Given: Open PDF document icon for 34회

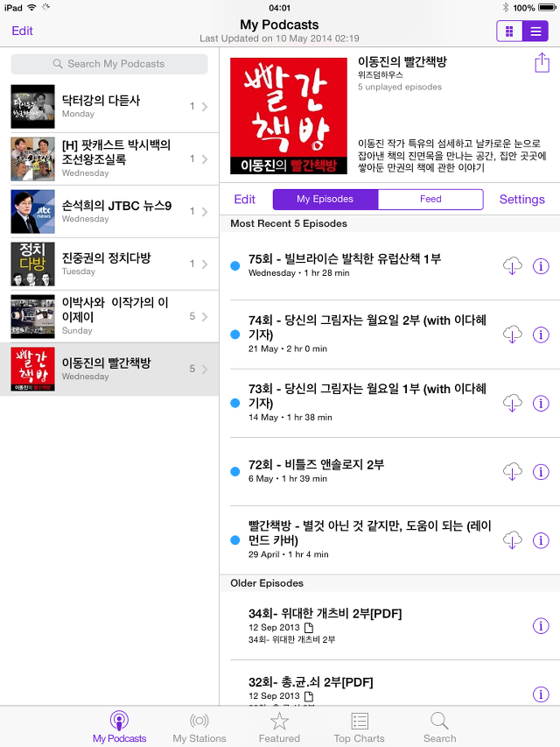Looking at the screenshot, I should click(x=309, y=627).
